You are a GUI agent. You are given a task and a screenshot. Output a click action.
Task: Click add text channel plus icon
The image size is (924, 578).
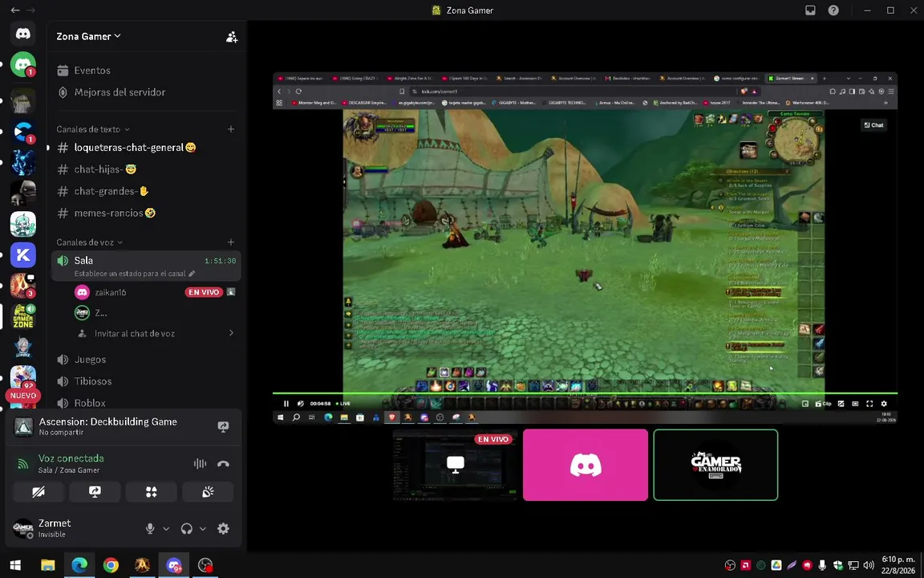pos(231,129)
